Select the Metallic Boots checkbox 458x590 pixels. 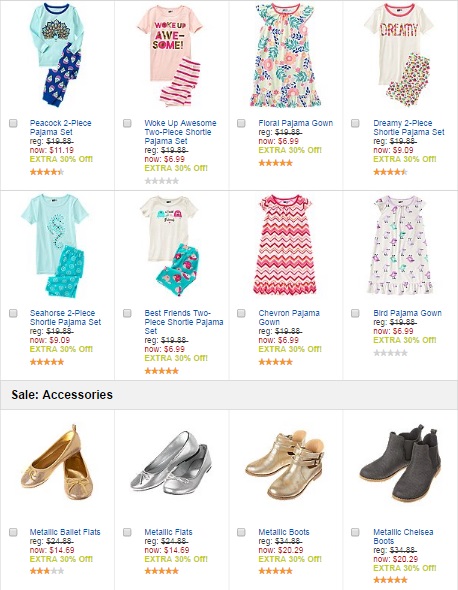coord(241,532)
